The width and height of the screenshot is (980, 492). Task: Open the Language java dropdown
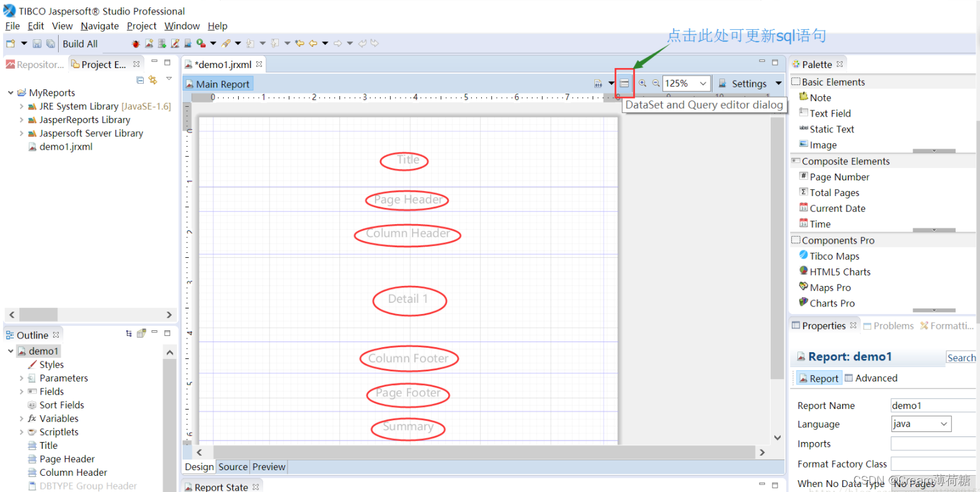point(921,424)
